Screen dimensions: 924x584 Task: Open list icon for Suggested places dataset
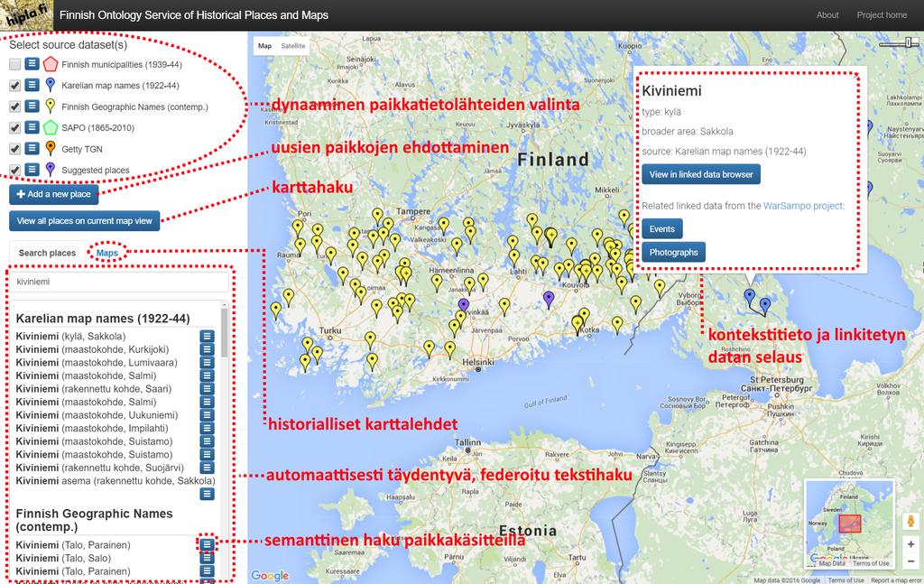pos(32,169)
